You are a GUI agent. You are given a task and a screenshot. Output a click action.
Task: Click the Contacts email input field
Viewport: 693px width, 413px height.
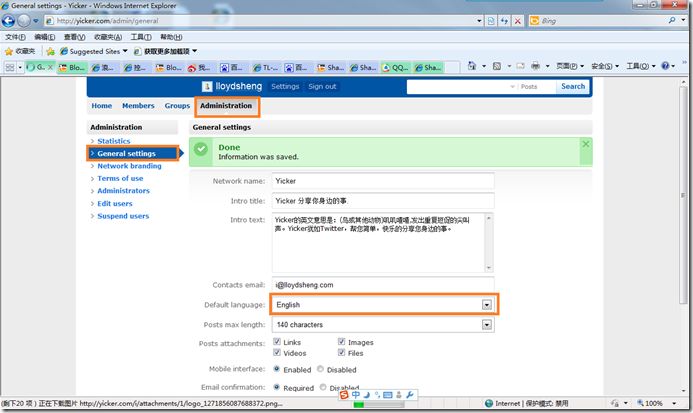pyautogui.click(x=383, y=285)
